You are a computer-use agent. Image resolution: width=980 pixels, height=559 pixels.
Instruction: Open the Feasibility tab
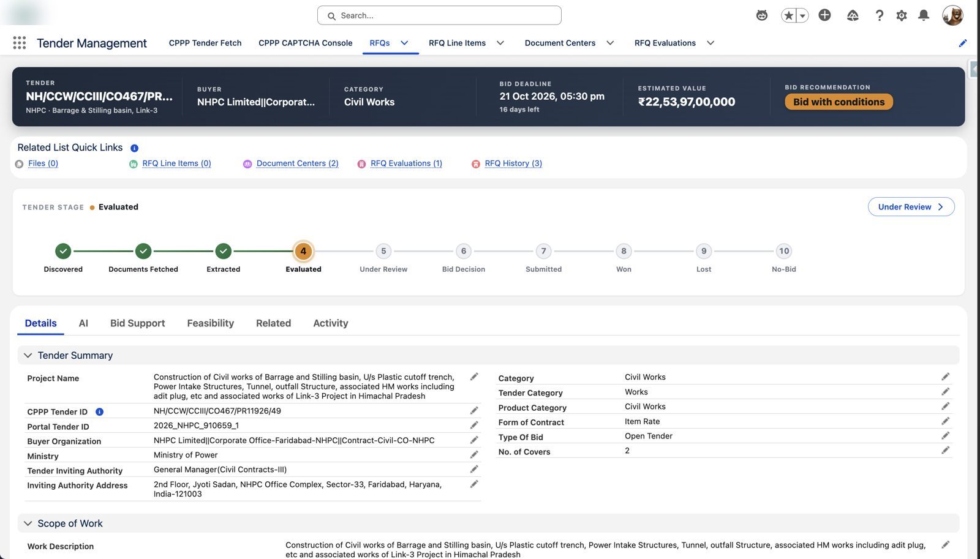(210, 323)
